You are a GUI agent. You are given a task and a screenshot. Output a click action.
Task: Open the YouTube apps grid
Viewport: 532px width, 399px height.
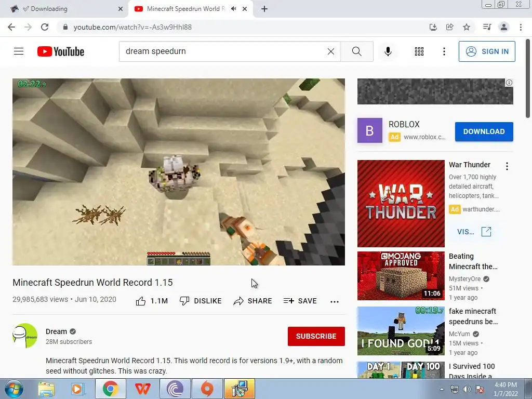click(x=419, y=51)
